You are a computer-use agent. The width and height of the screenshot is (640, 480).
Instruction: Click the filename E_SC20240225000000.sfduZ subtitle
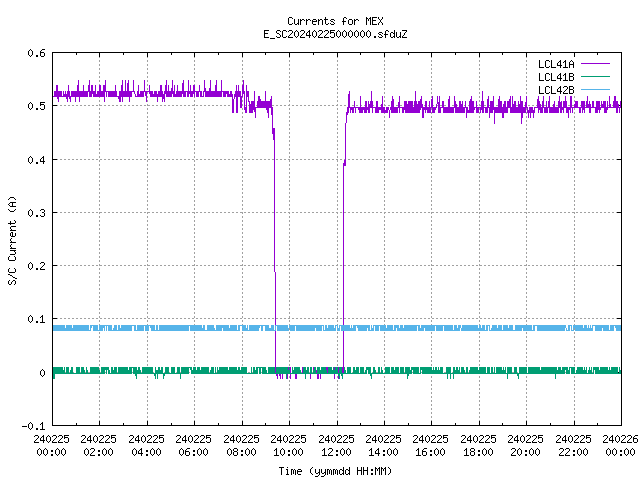(x=335, y=34)
